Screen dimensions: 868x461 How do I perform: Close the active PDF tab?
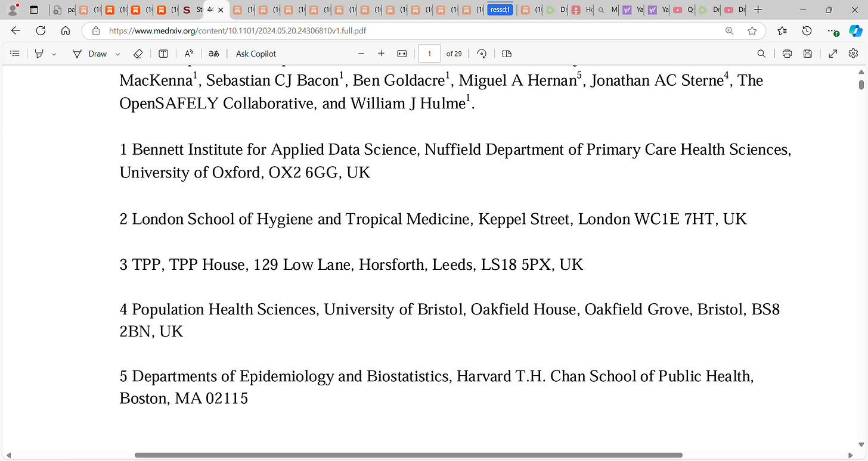click(221, 10)
